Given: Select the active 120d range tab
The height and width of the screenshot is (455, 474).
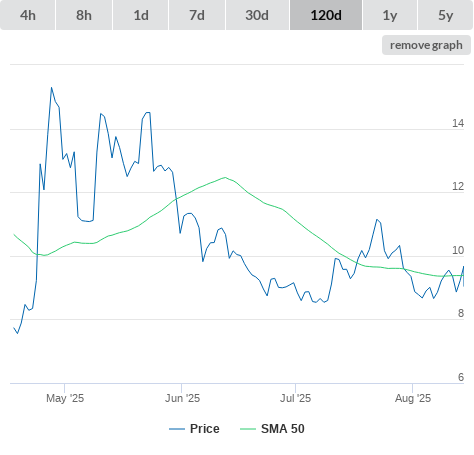Looking at the screenshot, I should pos(326,15).
